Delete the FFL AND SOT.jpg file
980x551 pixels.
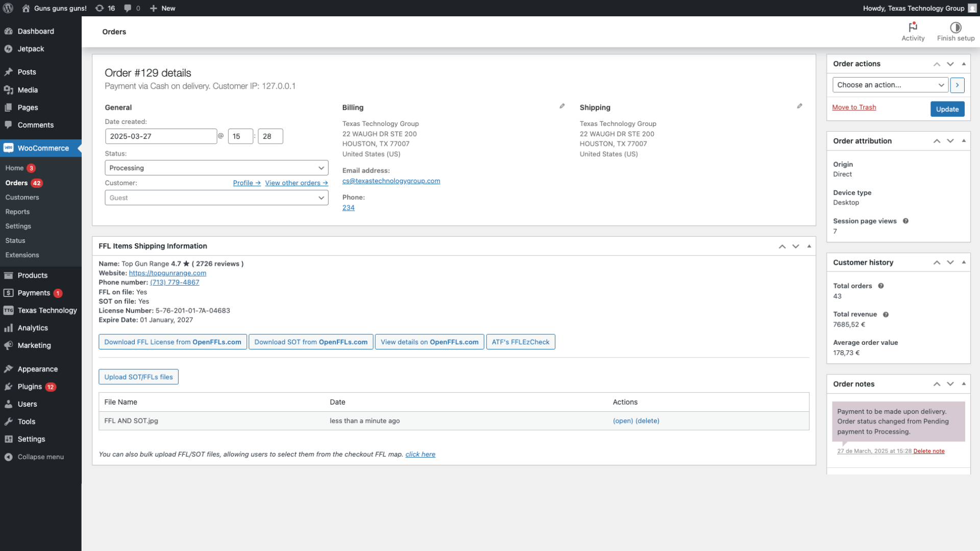click(x=647, y=421)
